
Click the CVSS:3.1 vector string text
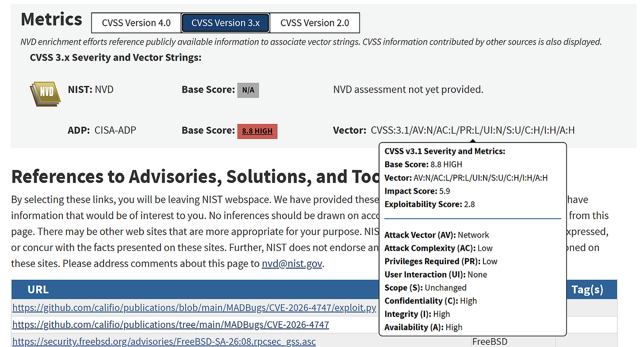(473, 130)
